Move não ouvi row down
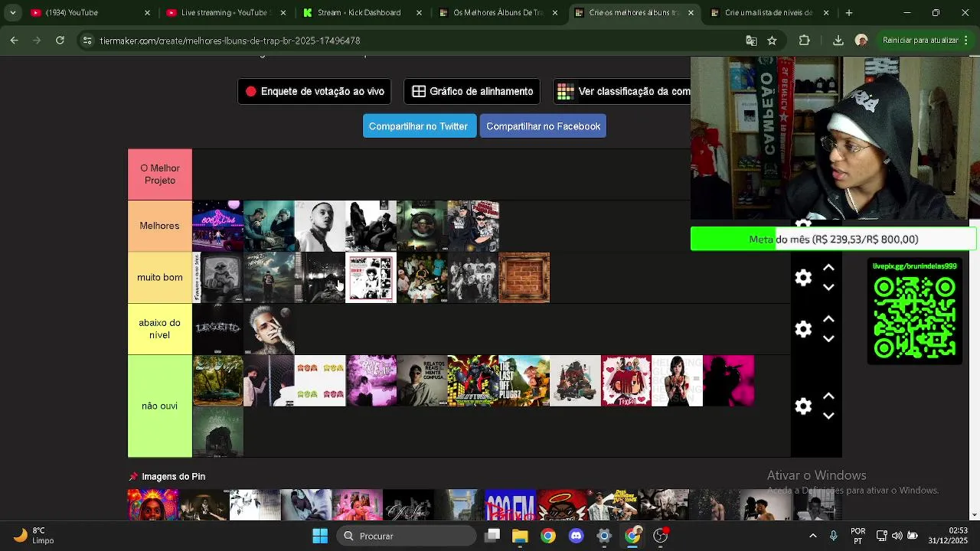The image size is (980, 551). 828,416
